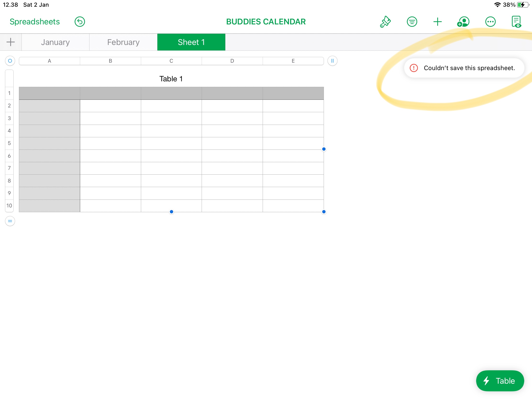
Task: Tap the red error alert icon
Action: (x=414, y=68)
